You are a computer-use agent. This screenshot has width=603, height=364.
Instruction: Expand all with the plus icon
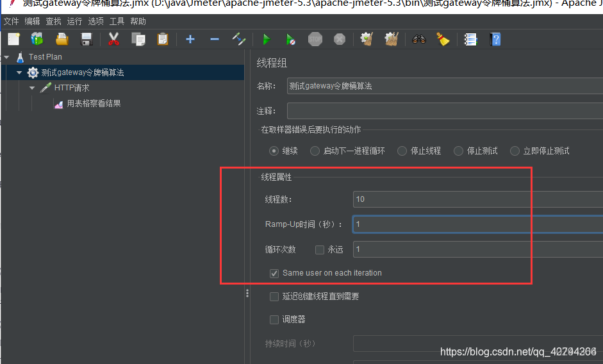[x=190, y=39]
